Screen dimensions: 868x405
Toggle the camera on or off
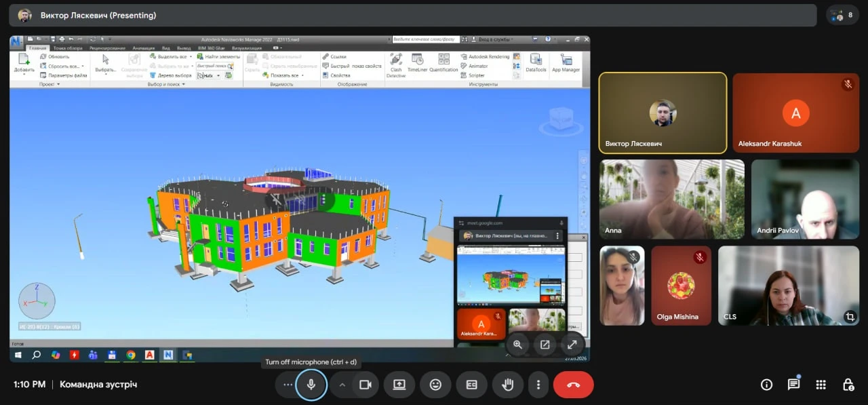click(366, 385)
